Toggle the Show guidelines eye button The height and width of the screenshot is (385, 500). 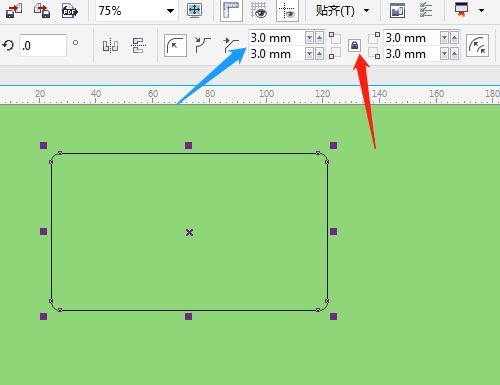click(x=287, y=10)
